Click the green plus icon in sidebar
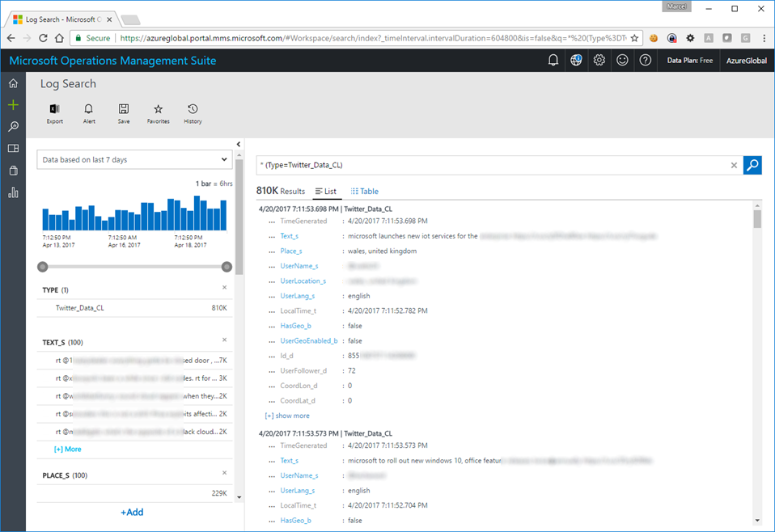This screenshot has width=775, height=532. 13,105
